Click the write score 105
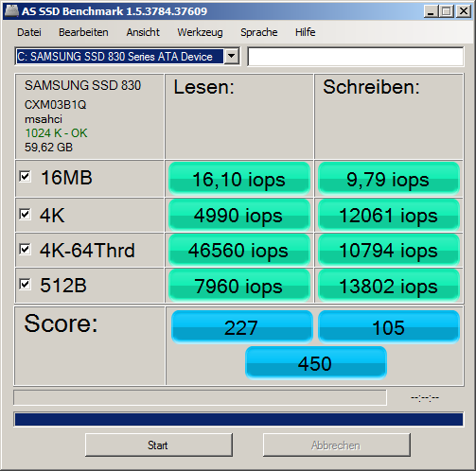Viewport: 476px width, 471px height. pyautogui.click(x=389, y=327)
